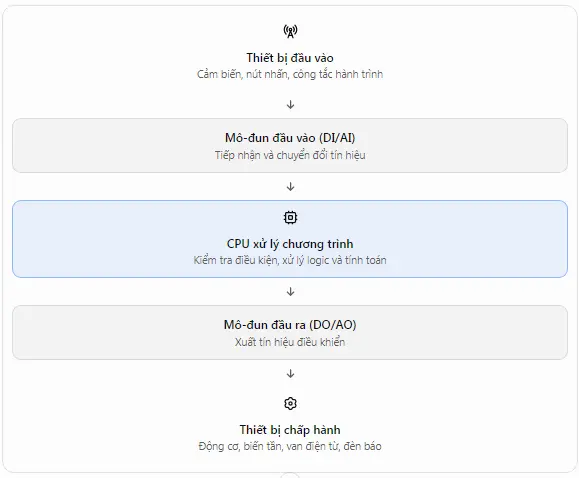Click the antenna icon above Thiết bị đầu vào
Image resolution: width=579 pixels, height=478 pixels.
pos(290,31)
